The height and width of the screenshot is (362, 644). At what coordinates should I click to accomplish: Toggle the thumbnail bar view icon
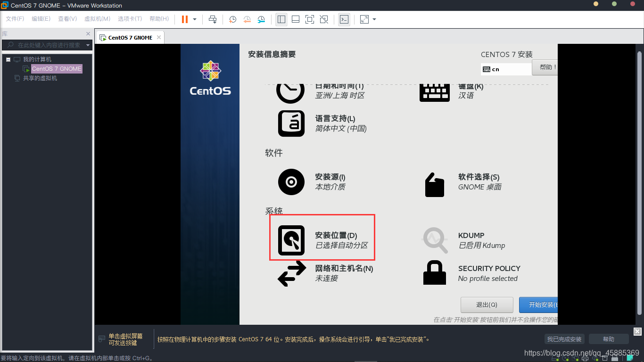(x=296, y=19)
